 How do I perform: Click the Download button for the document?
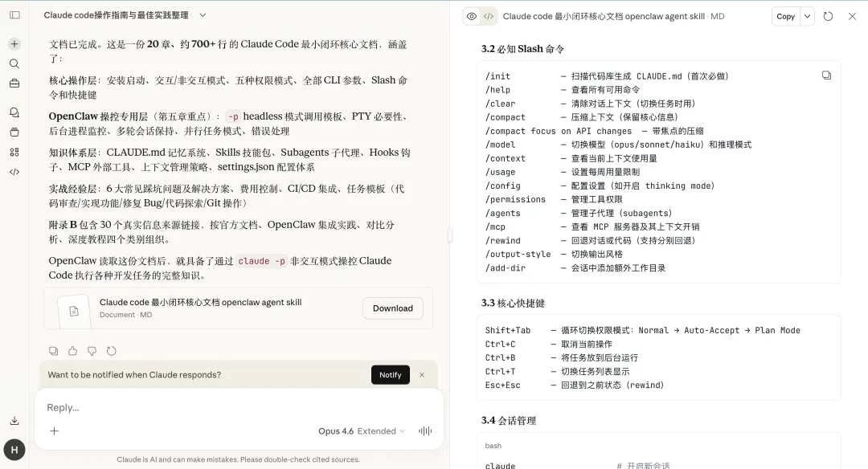392,308
